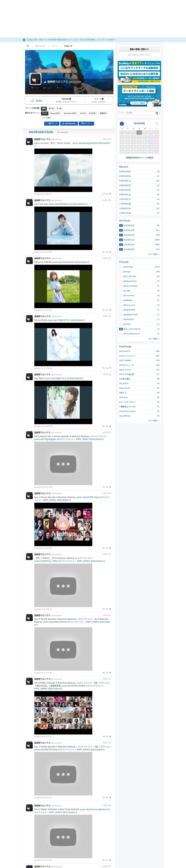The width and height of the screenshot is (186, 868).
Task: Toggle RTを除く filter
Action: 93,113
